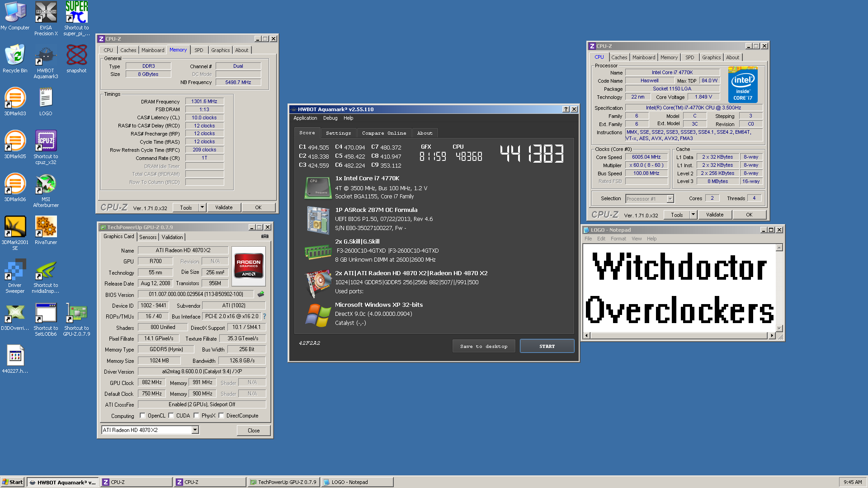Switch to SPD tab in left CPU-Z window

click(199, 50)
